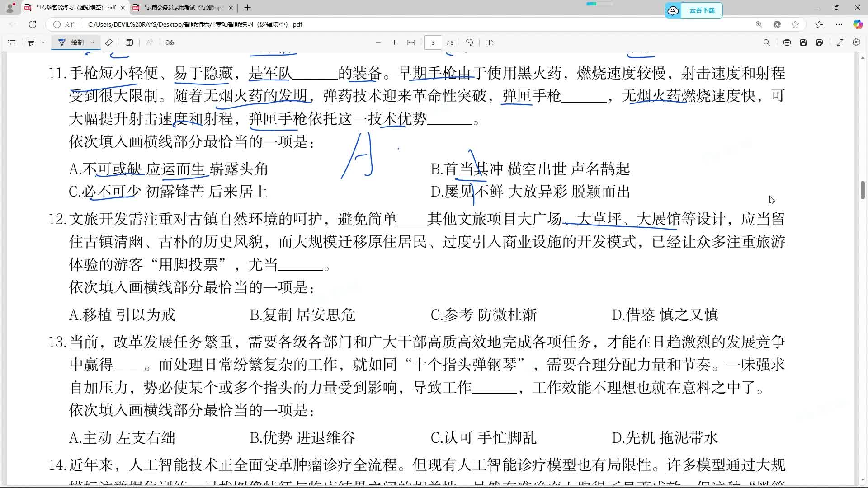Open the browser settings and more menu

click(839, 24)
